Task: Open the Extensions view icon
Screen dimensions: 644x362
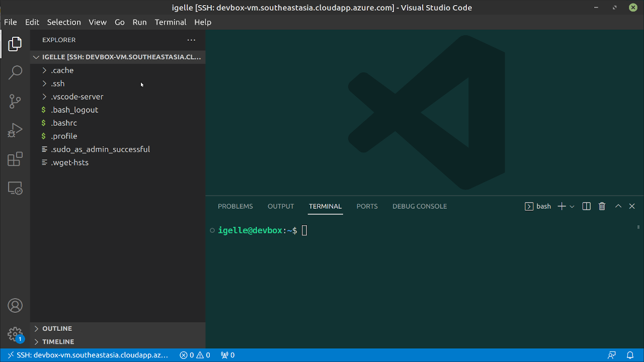Action: point(15,159)
